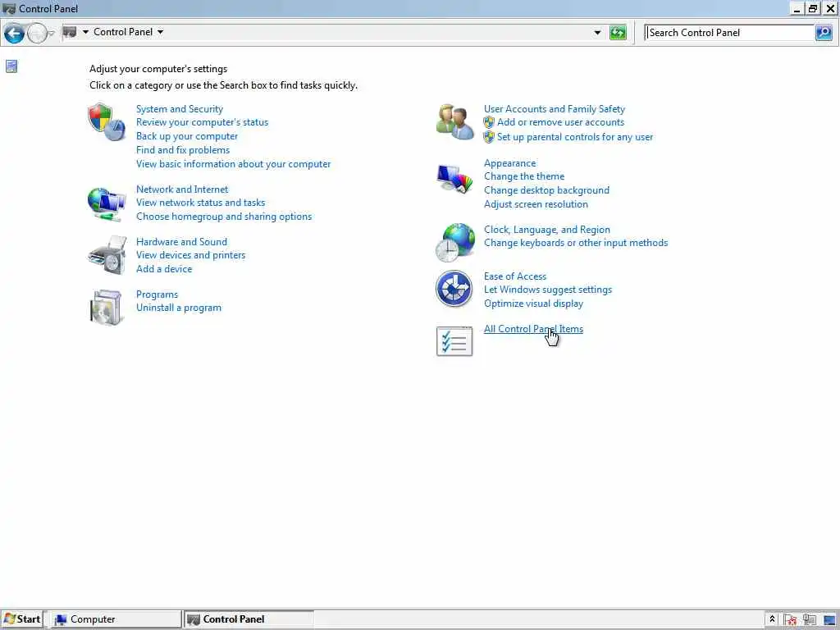
Task: Open the Appearance category link
Action: click(x=509, y=163)
